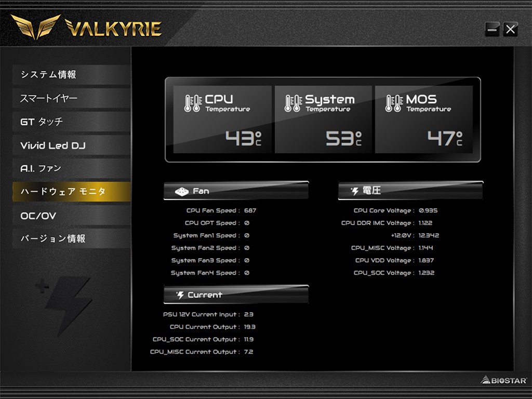The width and height of the screenshot is (532, 399).
Task: Open the A.I. ファン page
Action: (x=72, y=169)
